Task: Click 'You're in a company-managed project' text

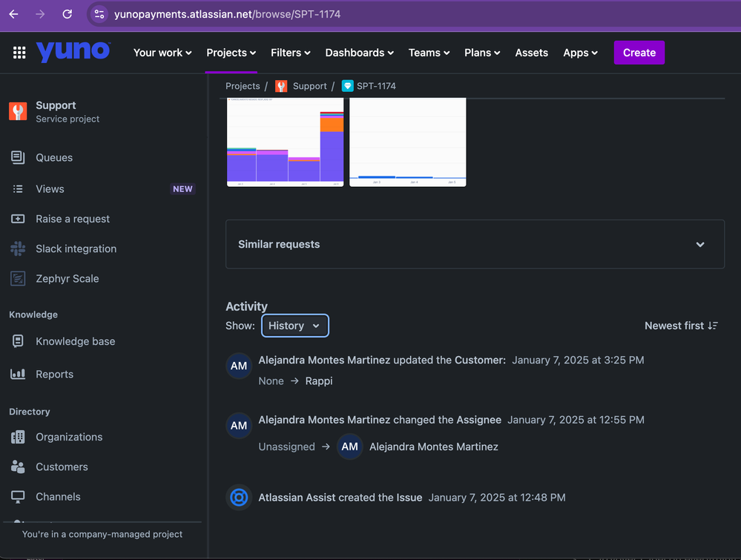Action: click(x=102, y=534)
